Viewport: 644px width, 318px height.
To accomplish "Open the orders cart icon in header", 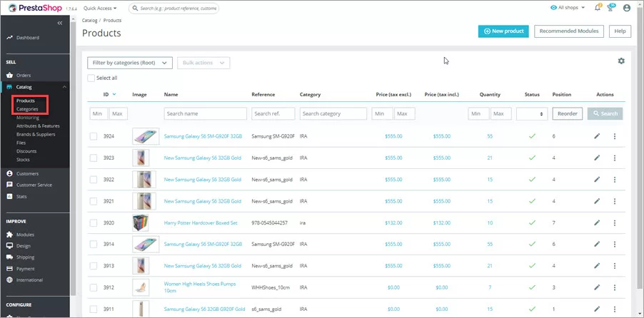I will click(x=611, y=8).
